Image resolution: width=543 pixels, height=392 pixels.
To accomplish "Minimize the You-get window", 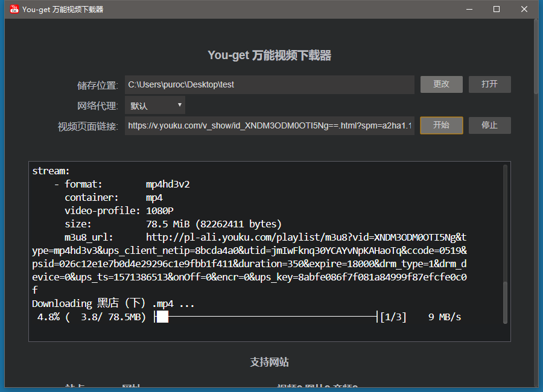I will [x=469, y=10].
